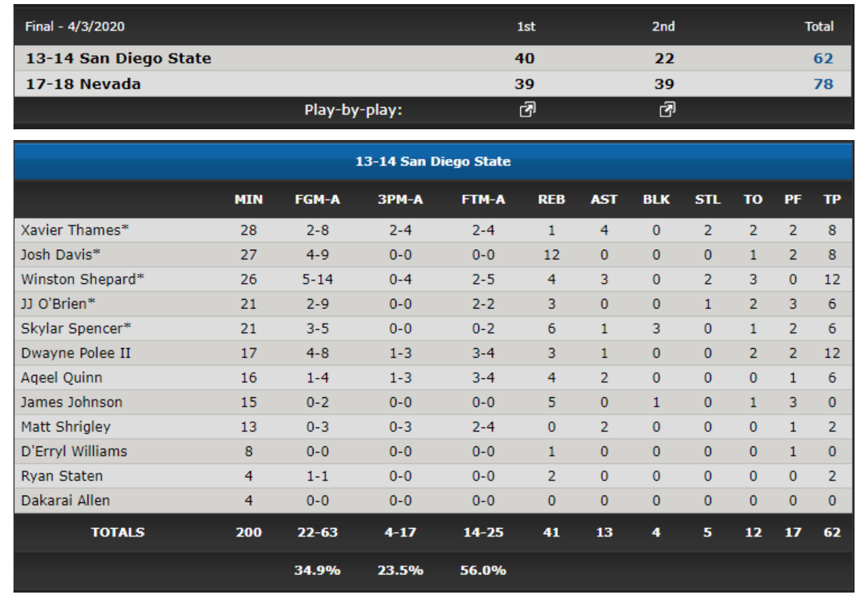Select 13-14 San Diego State team row
This screenshot has width=868, height=602.
click(x=434, y=59)
